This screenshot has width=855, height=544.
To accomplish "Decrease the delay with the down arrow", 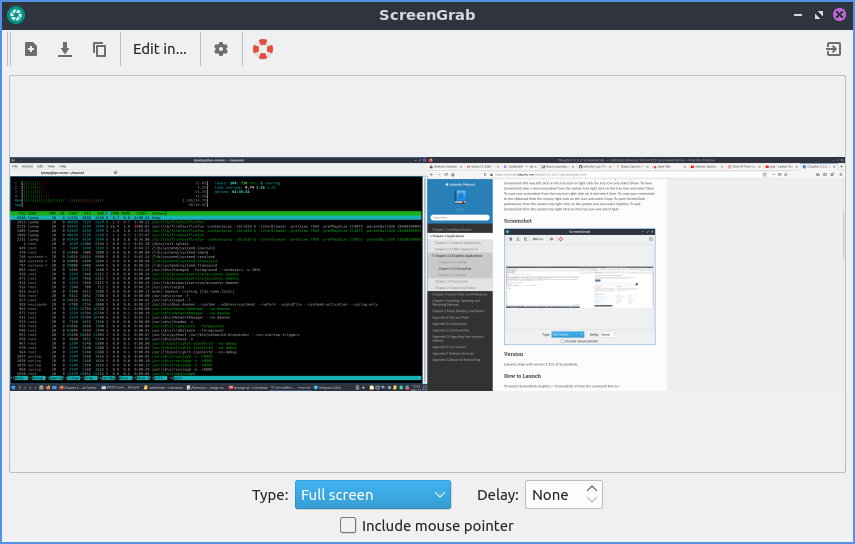I will (x=592, y=501).
